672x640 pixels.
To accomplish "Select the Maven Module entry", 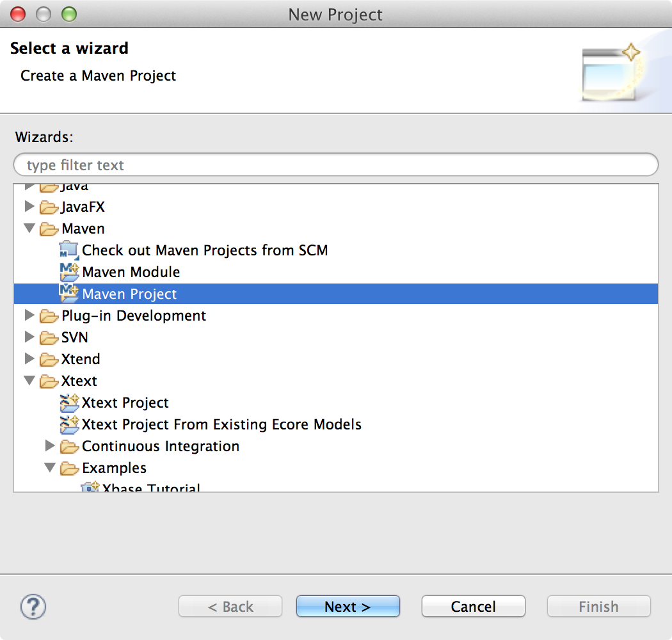I will pos(131,272).
